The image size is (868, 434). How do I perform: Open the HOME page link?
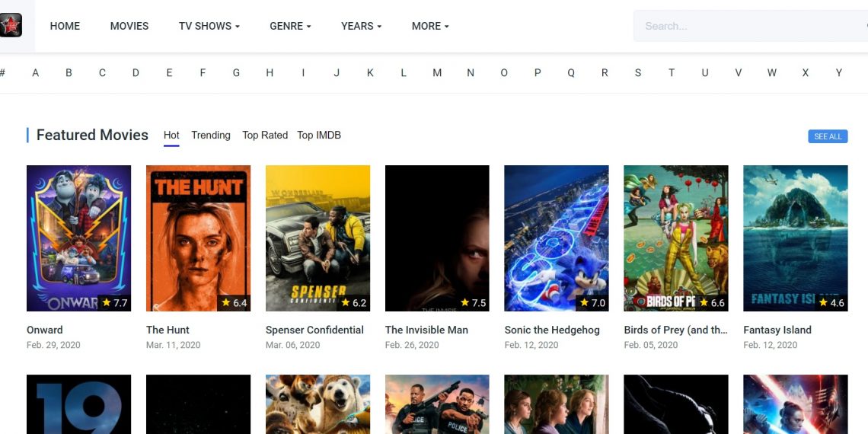[x=65, y=26]
